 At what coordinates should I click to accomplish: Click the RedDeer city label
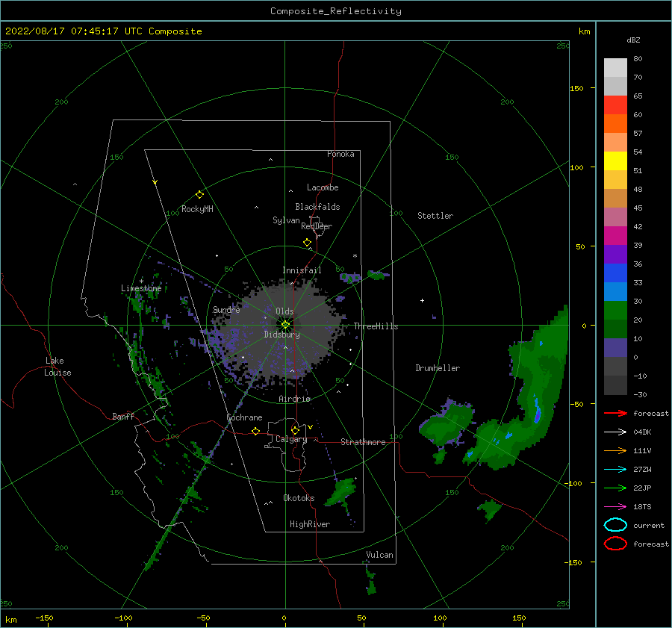[317, 226]
